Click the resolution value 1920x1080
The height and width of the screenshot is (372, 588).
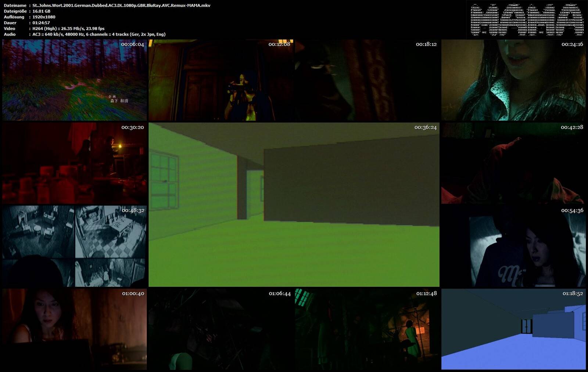tap(44, 17)
